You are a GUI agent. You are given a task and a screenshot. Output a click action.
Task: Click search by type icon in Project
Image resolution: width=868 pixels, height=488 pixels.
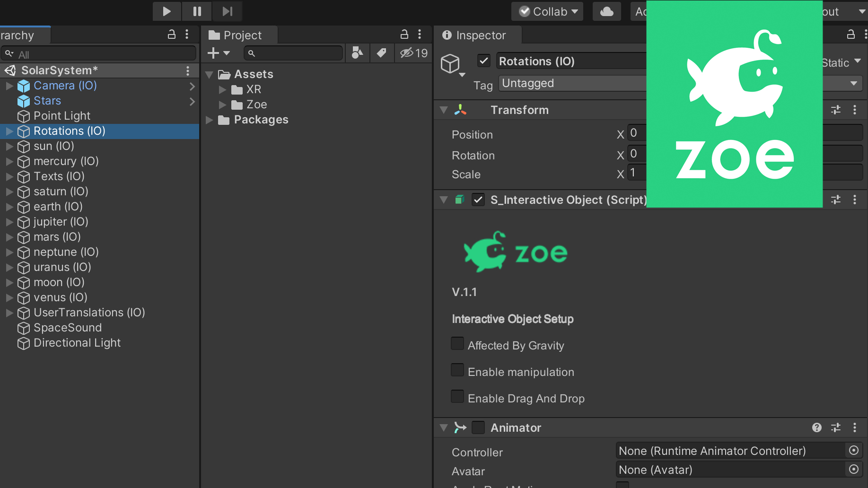(x=358, y=53)
